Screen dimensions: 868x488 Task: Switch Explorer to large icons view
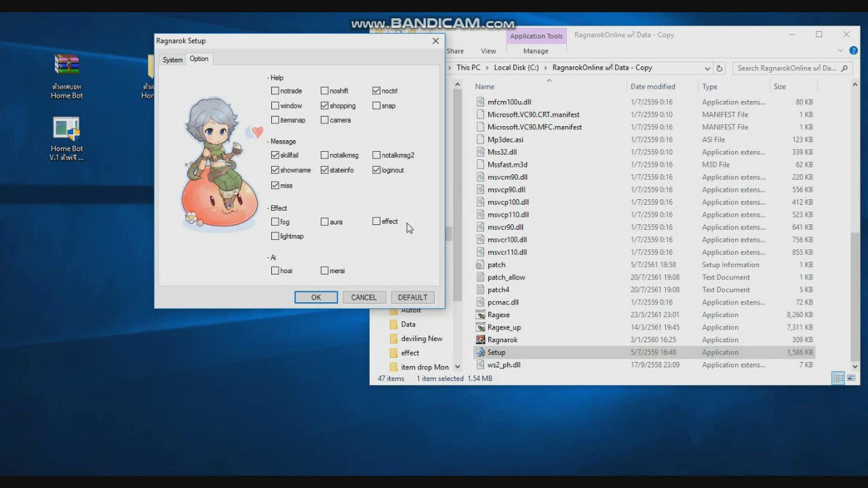(851, 378)
